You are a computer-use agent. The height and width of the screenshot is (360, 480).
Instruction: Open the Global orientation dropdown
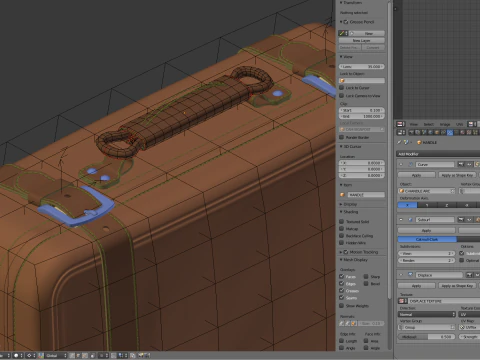(x=57, y=355)
